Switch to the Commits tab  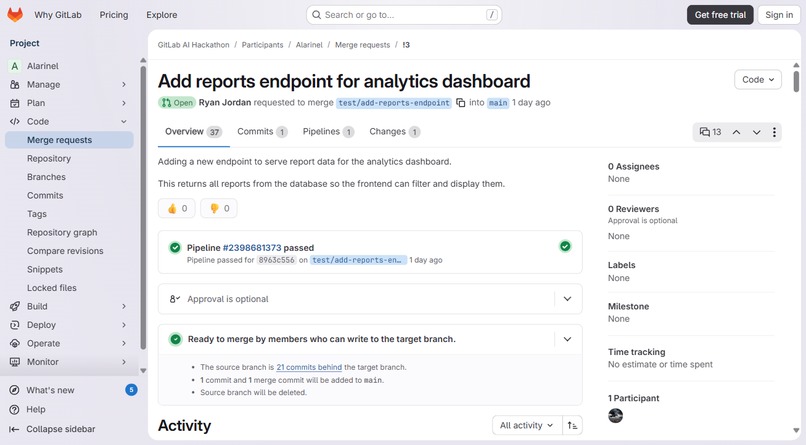262,132
